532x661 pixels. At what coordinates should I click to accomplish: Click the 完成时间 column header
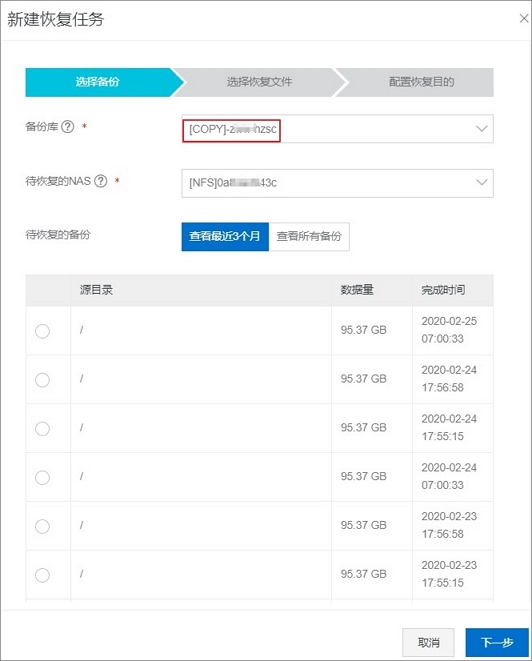[443, 290]
